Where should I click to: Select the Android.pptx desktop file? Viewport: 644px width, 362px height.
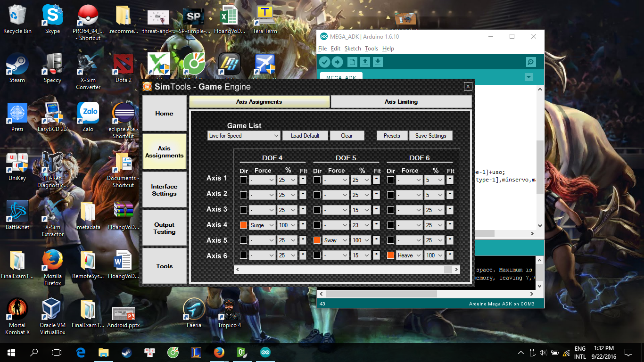click(x=124, y=317)
